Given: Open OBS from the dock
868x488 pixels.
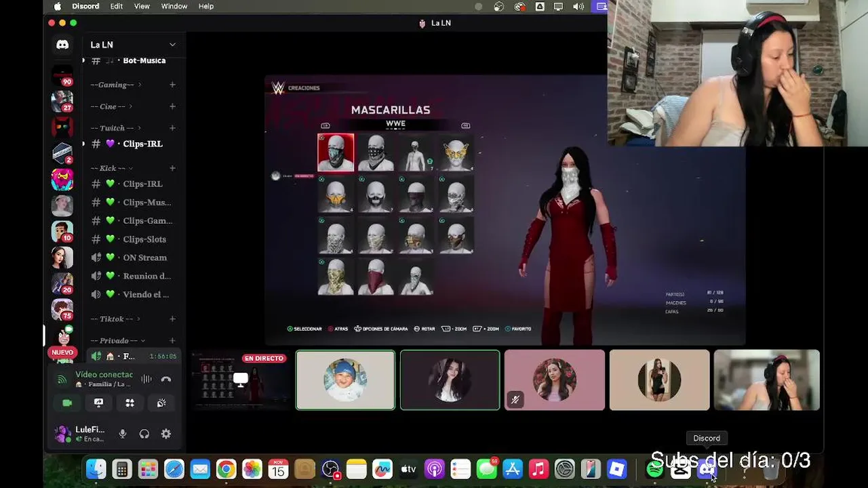Looking at the screenshot, I should click(x=330, y=469).
